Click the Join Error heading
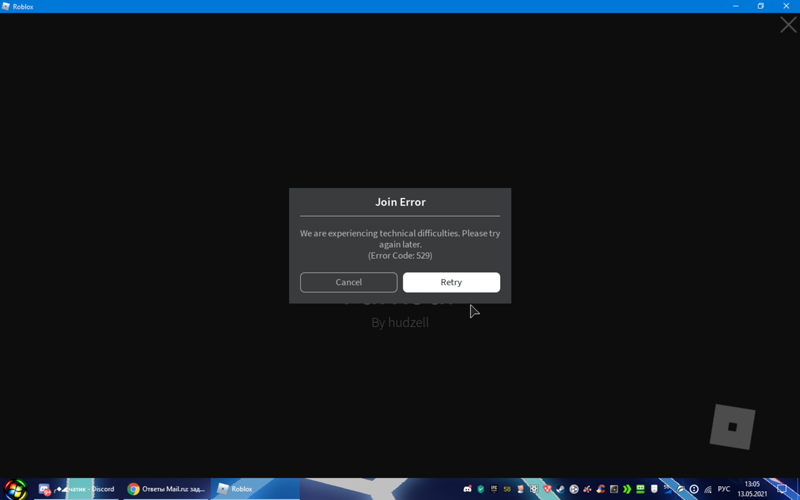The image size is (800, 500). click(x=400, y=202)
